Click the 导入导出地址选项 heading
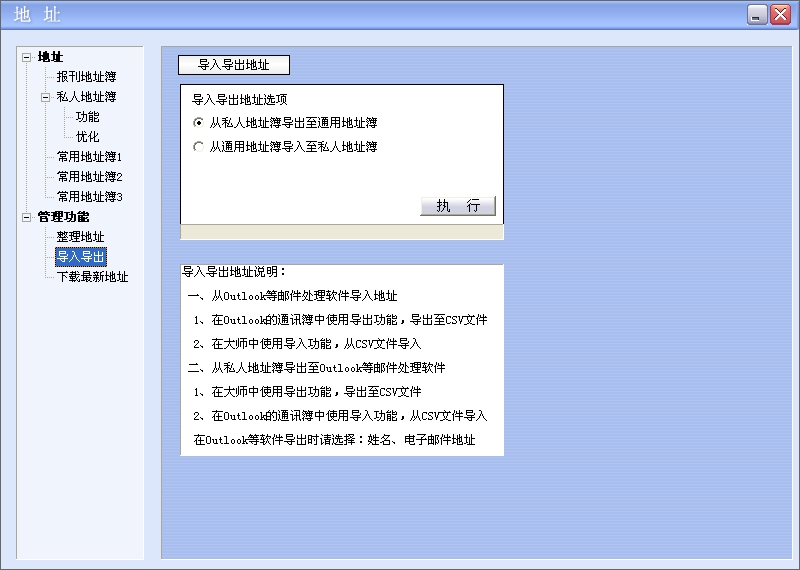 coord(239,100)
